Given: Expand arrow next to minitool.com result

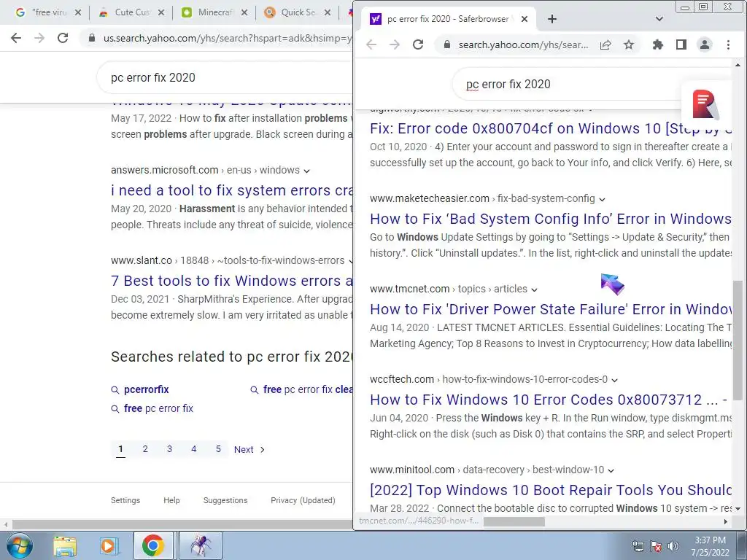Looking at the screenshot, I should [x=611, y=470].
